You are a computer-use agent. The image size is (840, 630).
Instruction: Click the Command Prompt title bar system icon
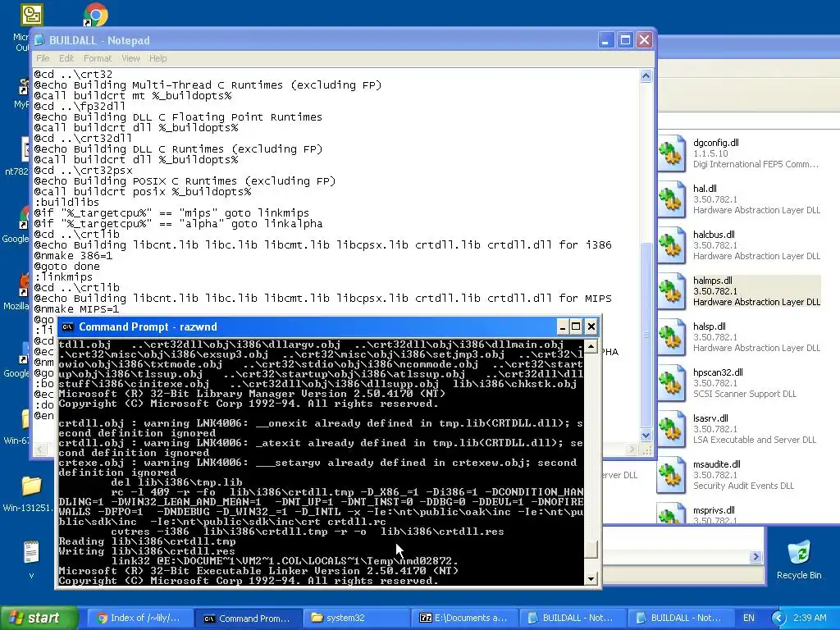click(67, 327)
